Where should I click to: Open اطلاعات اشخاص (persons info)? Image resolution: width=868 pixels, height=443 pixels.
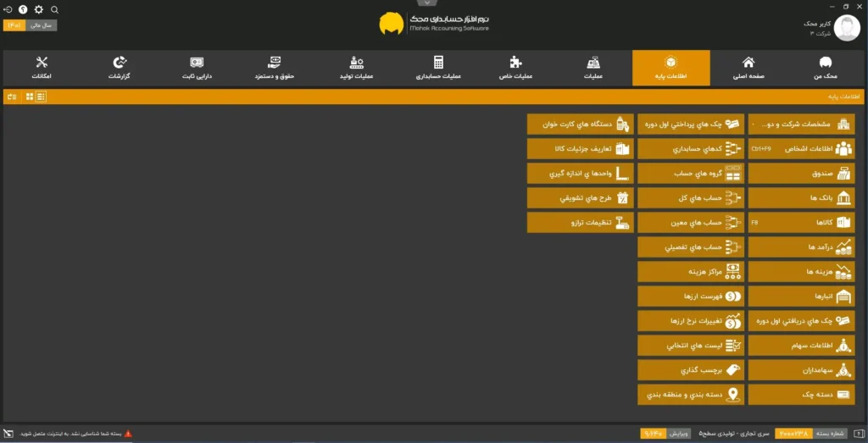click(x=801, y=148)
